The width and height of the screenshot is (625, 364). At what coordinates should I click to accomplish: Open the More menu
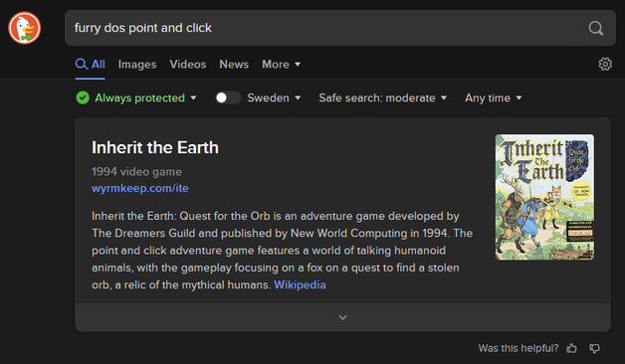pos(281,64)
